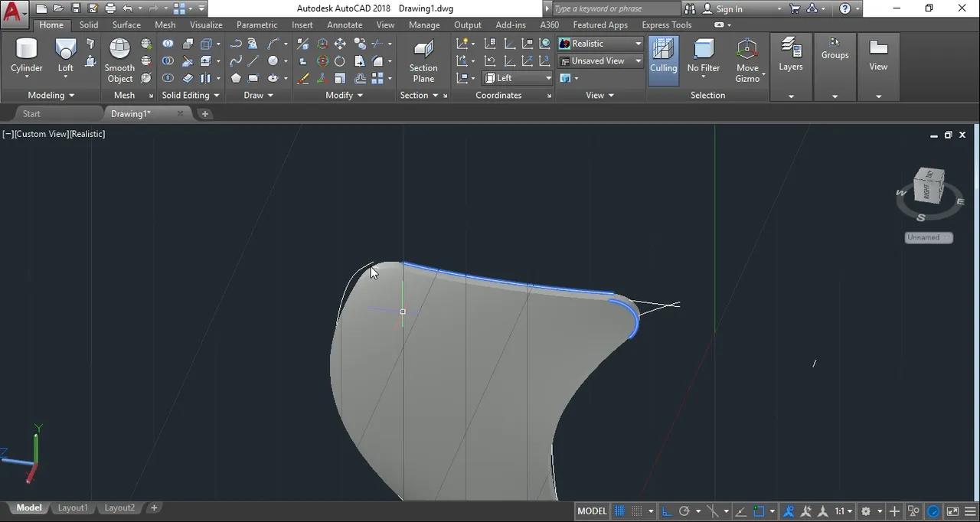This screenshot has height=522, width=980.
Task: Toggle the drawing grid display in status bar
Action: tap(619, 511)
